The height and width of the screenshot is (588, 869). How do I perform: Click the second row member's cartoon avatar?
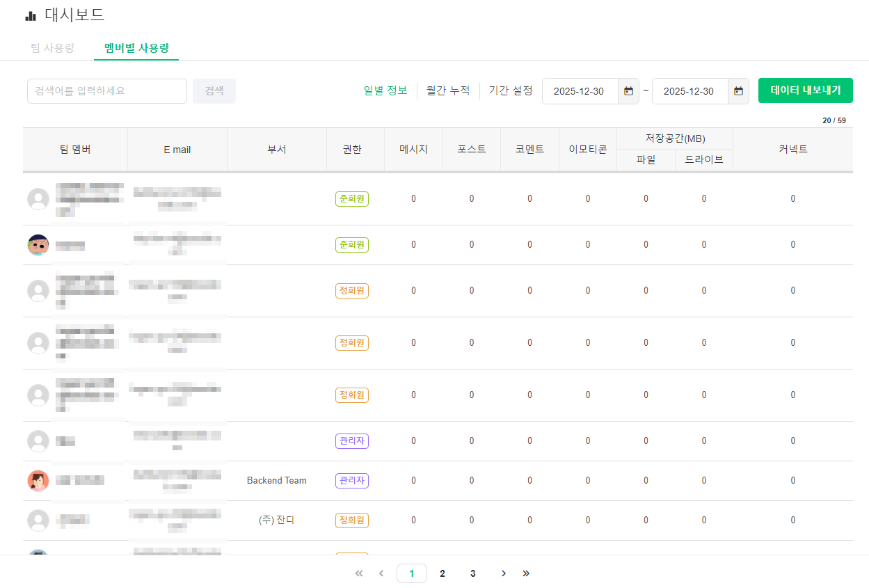coord(38,245)
